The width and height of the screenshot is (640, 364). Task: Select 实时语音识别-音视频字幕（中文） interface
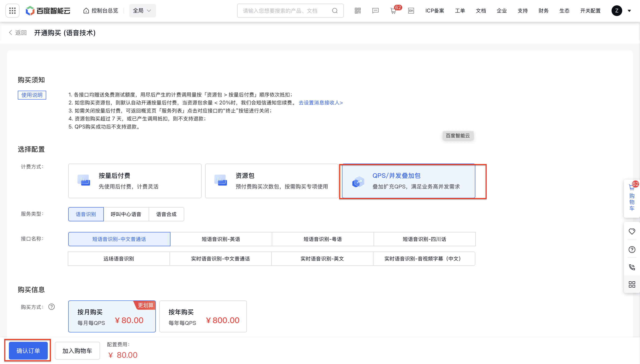pyautogui.click(x=424, y=258)
